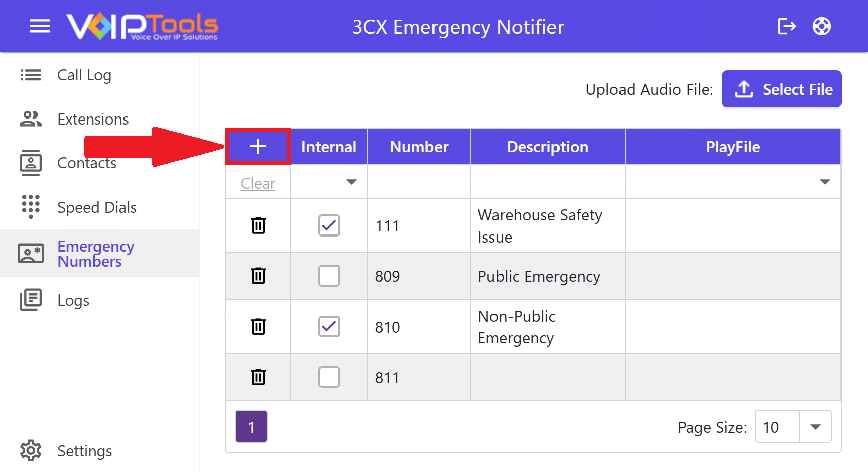Delete the 809 Public Emergency entry

(x=258, y=276)
